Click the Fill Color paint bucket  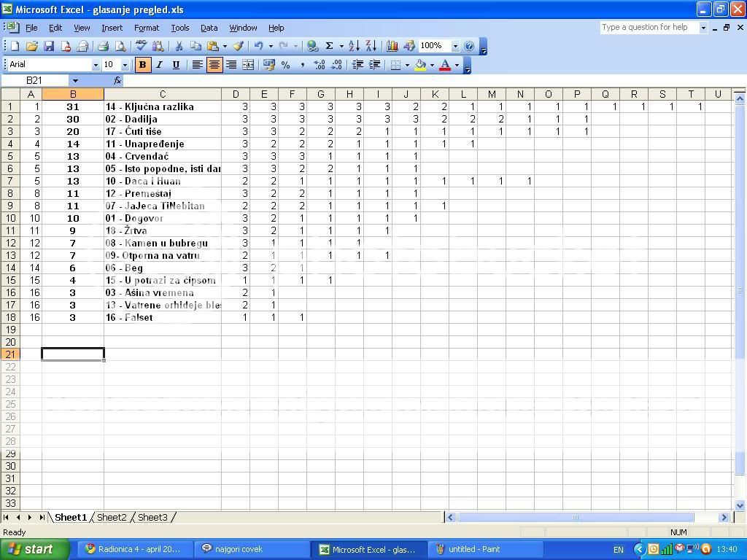(x=420, y=65)
